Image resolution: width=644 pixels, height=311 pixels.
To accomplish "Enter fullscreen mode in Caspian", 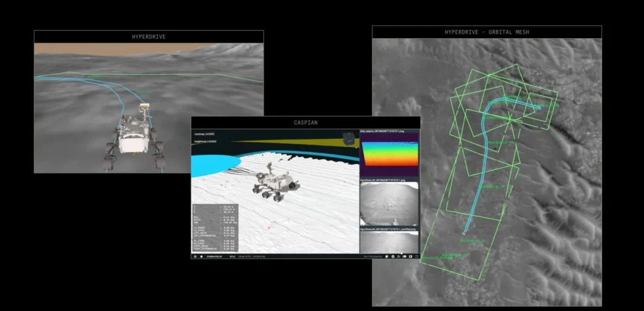I will click(417, 256).
